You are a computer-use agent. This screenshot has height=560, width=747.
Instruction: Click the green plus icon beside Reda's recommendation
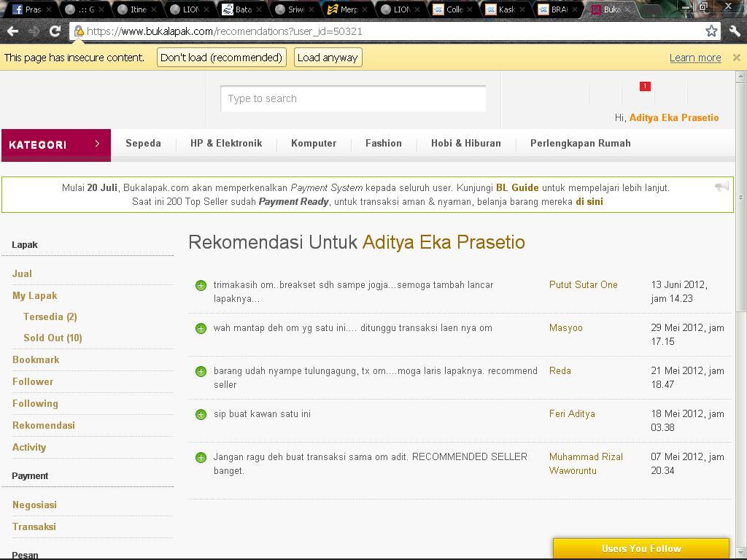[201, 371]
